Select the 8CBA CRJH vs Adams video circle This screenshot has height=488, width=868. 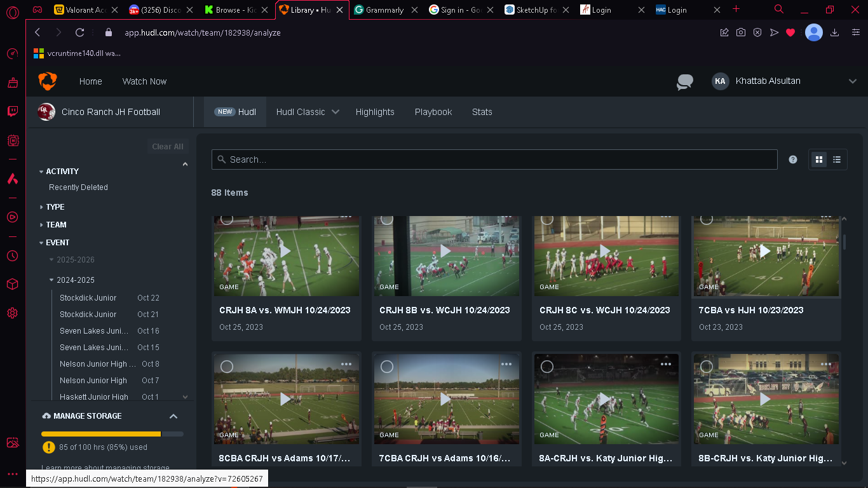click(227, 367)
